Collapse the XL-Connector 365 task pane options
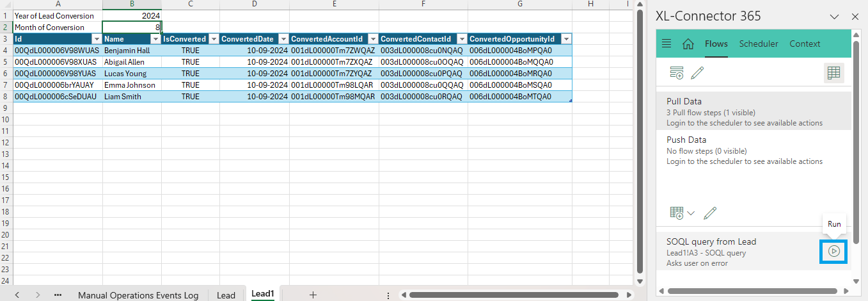The width and height of the screenshot is (868, 301). [834, 17]
